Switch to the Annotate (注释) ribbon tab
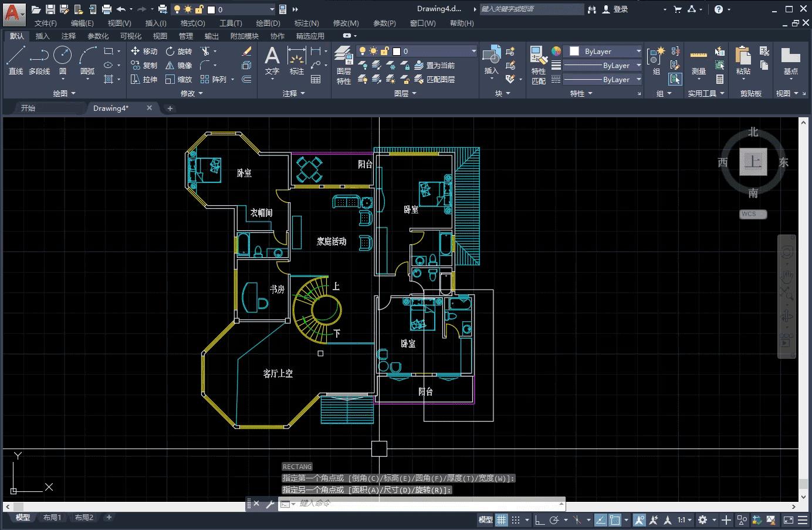This screenshot has width=812, height=530. tap(69, 36)
